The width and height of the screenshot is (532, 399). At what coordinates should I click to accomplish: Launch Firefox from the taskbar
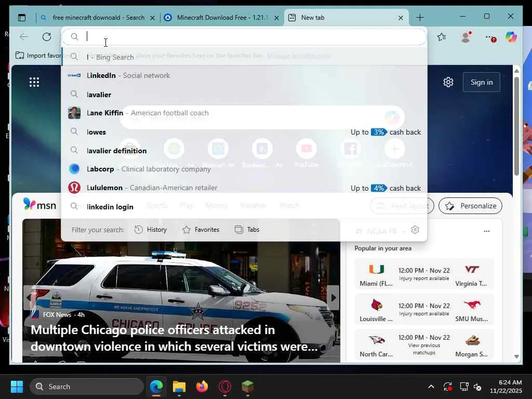click(202, 387)
